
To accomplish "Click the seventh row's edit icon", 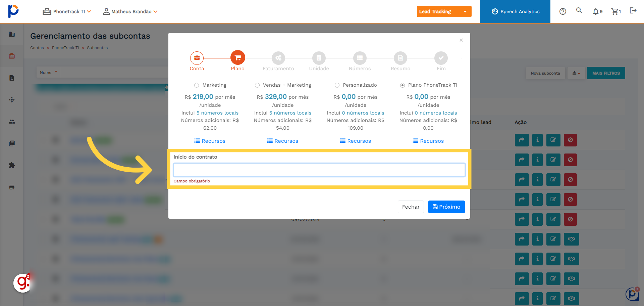I will coord(553,259).
